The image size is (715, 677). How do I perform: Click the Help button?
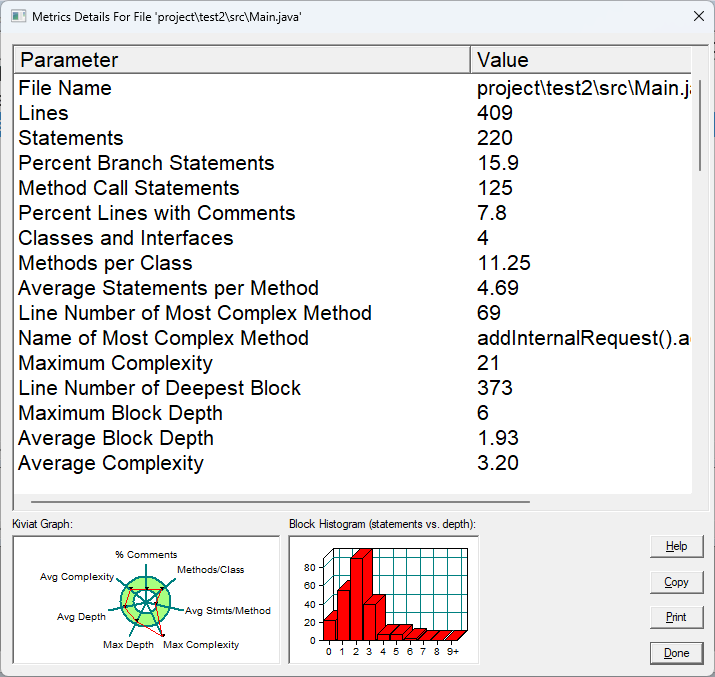(x=676, y=546)
